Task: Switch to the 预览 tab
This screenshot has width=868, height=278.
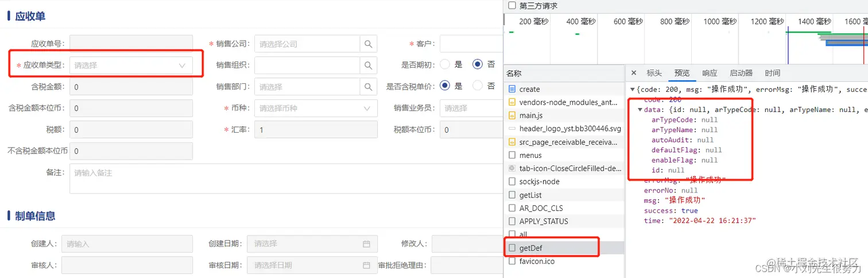Action: tap(682, 73)
